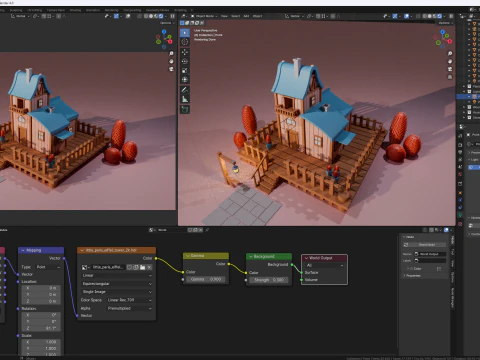The height and width of the screenshot is (360, 480).
Task: Click the world name field in node header
Action: pyautogui.click(x=172, y=230)
